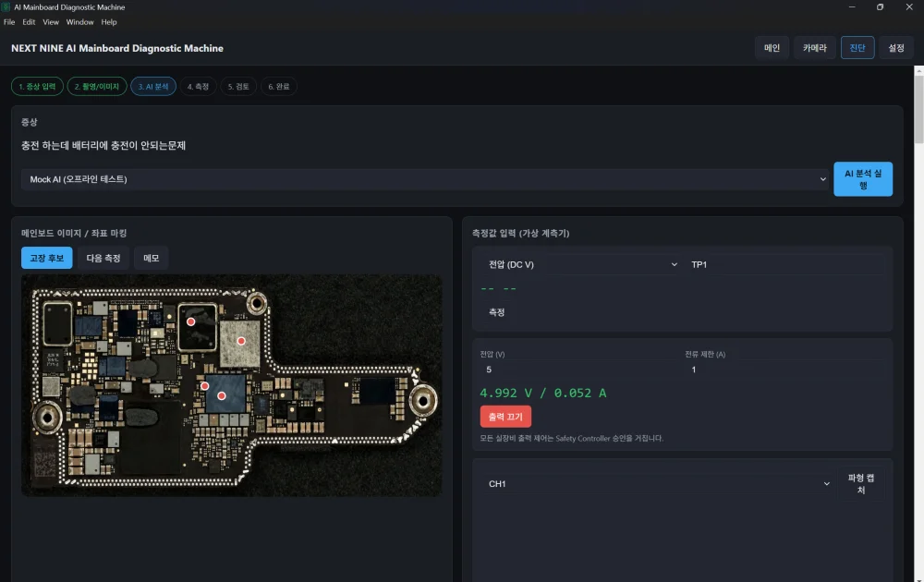924x582 pixels.
Task: Select the 진단 tab
Action: point(857,48)
